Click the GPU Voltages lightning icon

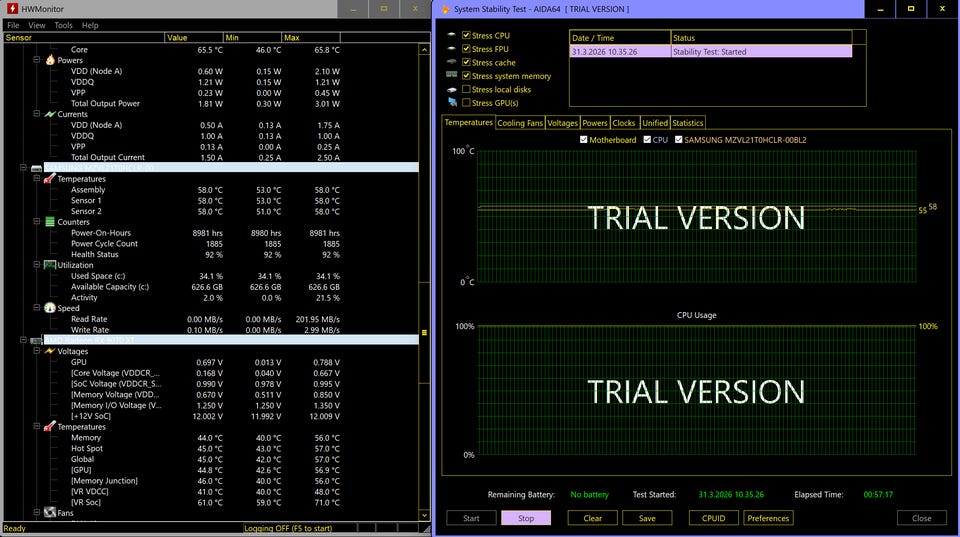pyautogui.click(x=50, y=351)
